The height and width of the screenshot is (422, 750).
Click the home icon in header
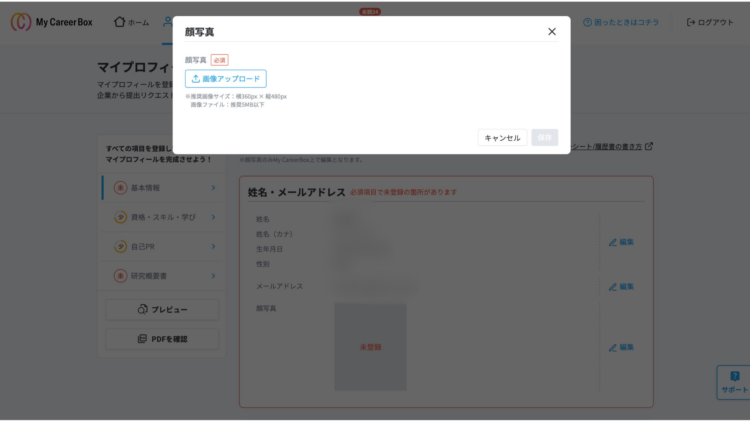[x=119, y=22]
